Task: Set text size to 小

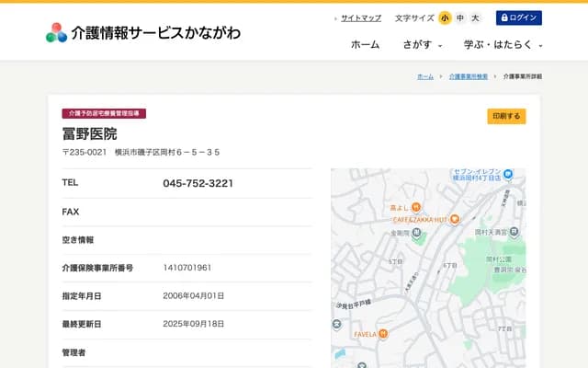Action: pos(445,18)
